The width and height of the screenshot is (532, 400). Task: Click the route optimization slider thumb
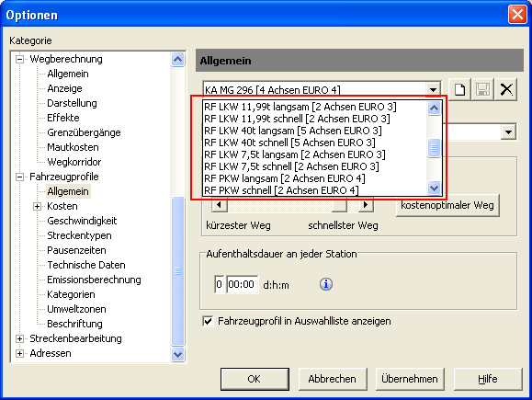(339, 205)
